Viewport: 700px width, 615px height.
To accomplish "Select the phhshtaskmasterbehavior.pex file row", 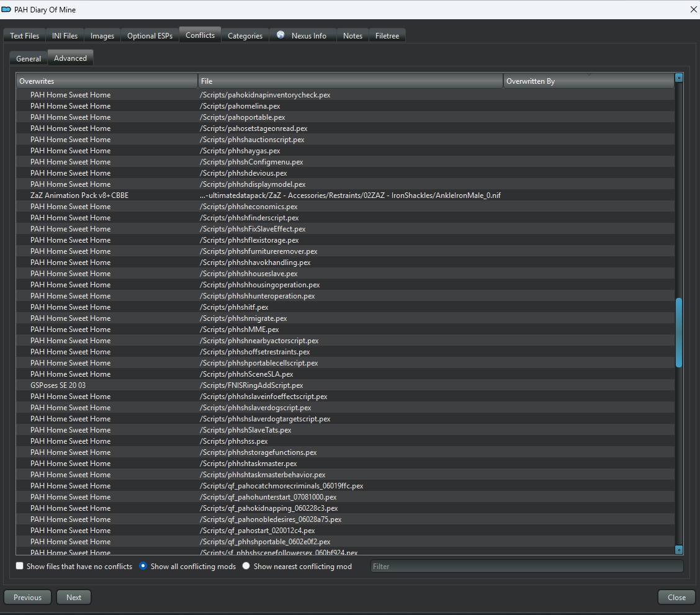I will point(345,474).
